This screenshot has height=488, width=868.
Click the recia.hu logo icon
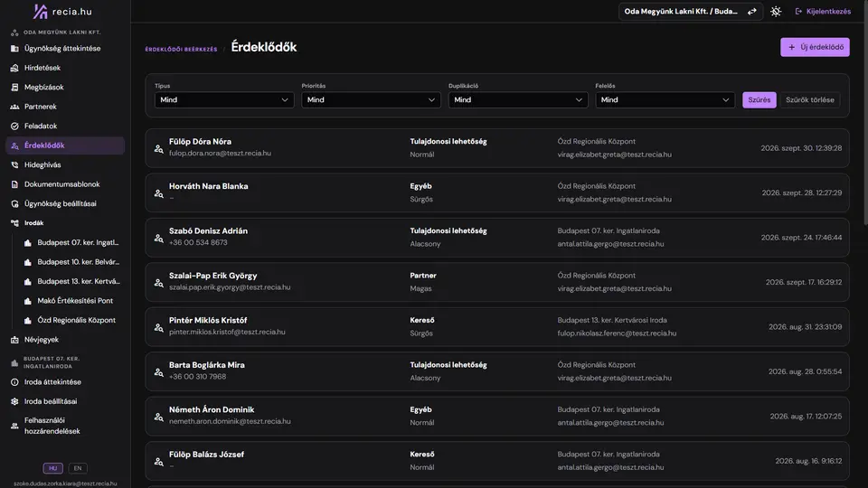tap(41, 11)
